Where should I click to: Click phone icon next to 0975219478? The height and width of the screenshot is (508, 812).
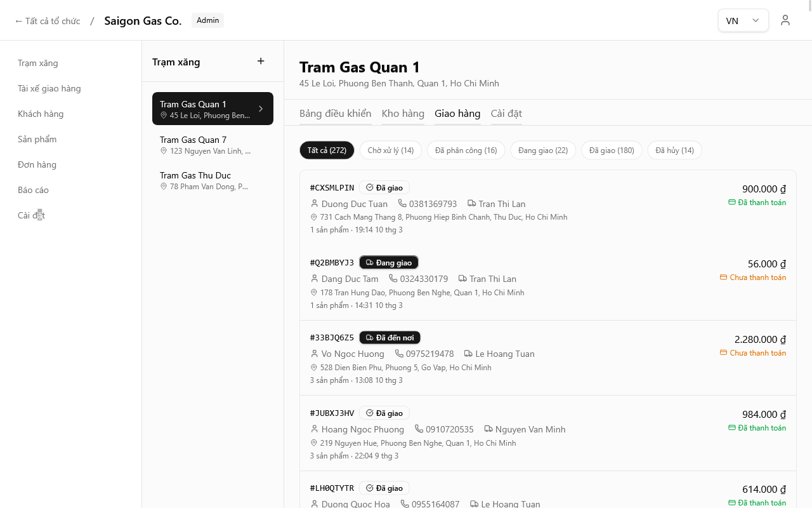(x=399, y=354)
